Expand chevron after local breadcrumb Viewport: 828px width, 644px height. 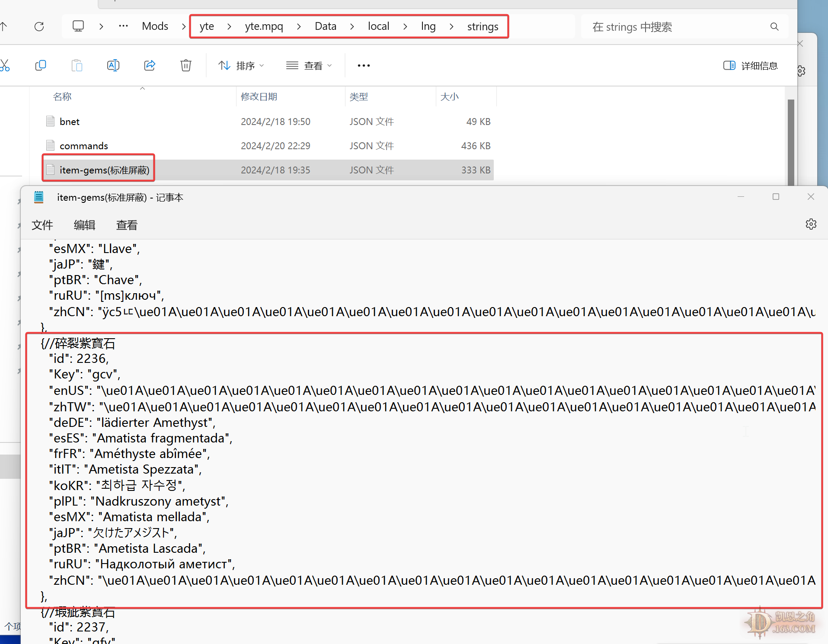pyautogui.click(x=405, y=26)
